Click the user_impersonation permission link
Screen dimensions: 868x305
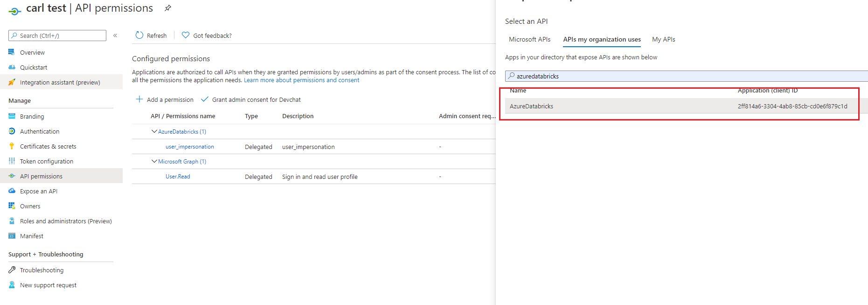click(190, 147)
